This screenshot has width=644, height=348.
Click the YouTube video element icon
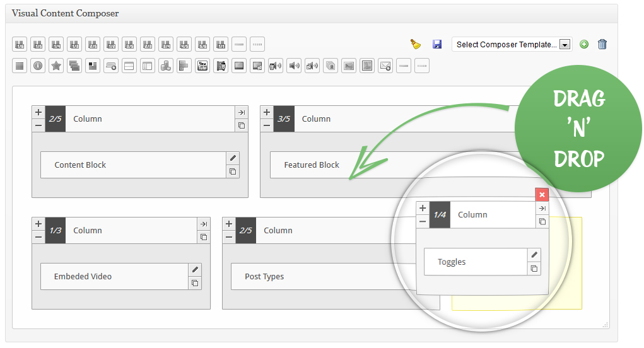coord(202,66)
